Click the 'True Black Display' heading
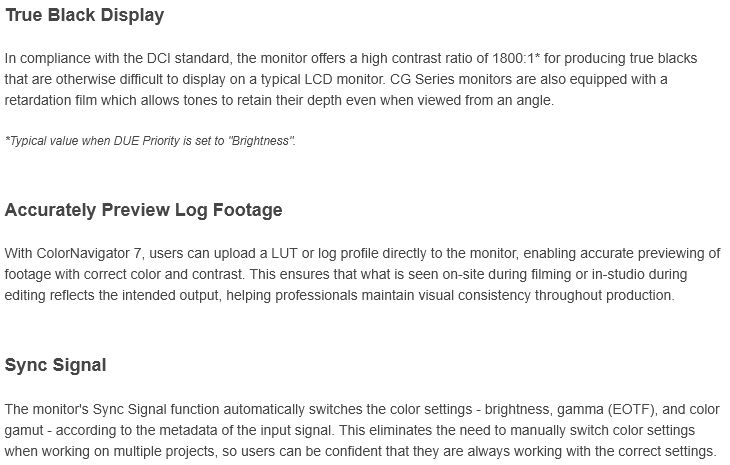The height and width of the screenshot is (465, 730). (x=84, y=16)
